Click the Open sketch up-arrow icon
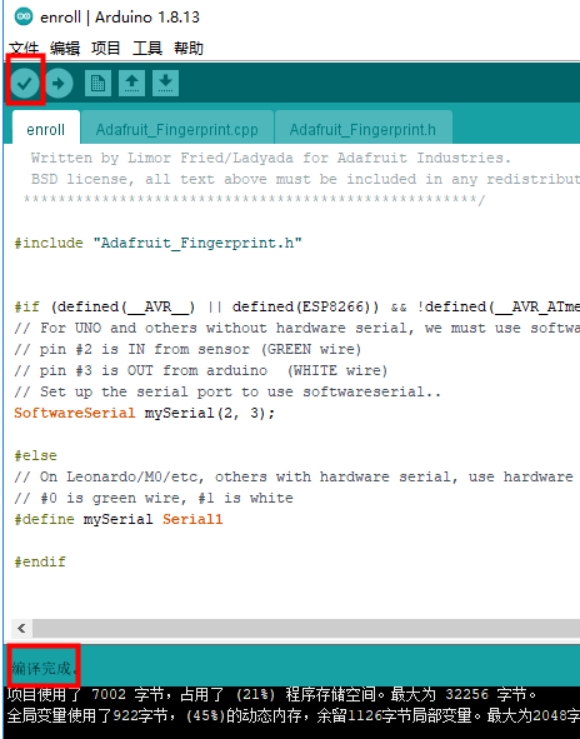This screenshot has width=580, height=739. [131, 83]
